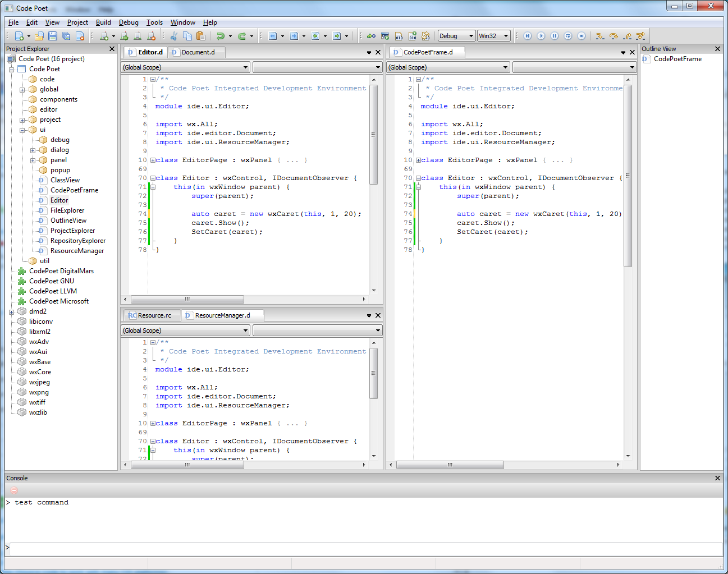Click the Step Out debug icon

click(627, 36)
